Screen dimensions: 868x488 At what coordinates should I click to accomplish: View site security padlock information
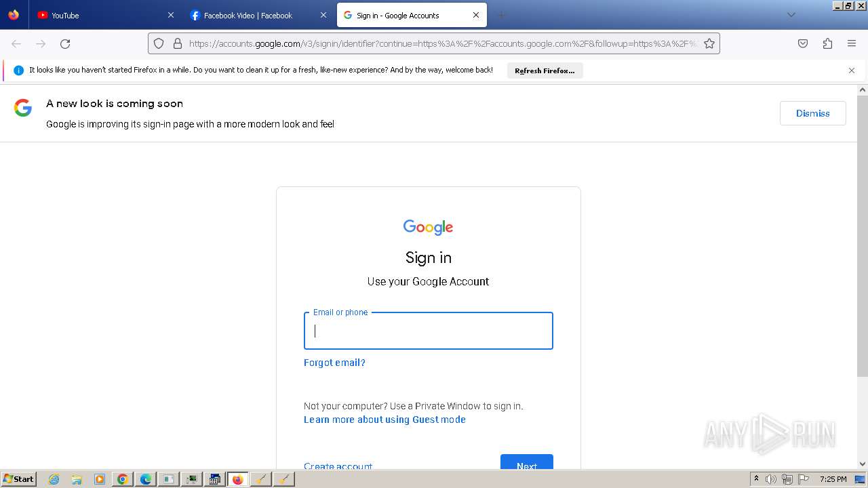178,43
